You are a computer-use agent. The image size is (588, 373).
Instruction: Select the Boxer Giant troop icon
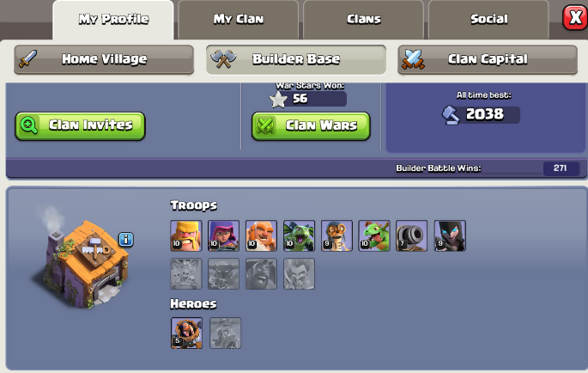pos(261,235)
